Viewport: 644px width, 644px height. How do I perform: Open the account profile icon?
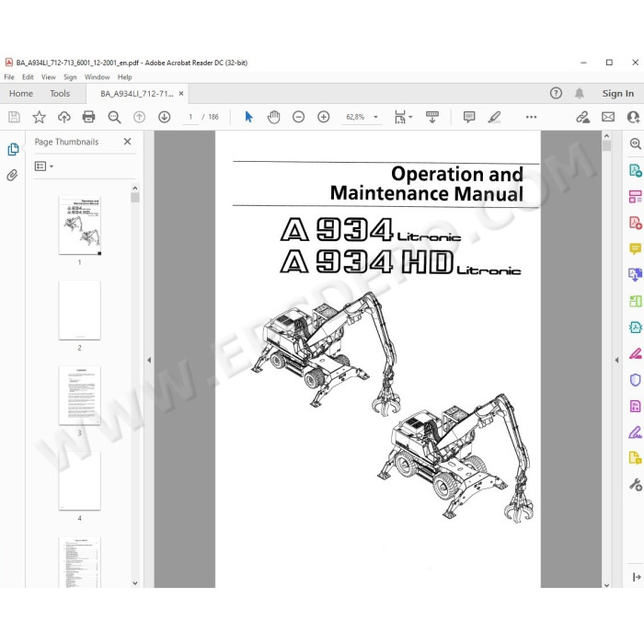coord(633,117)
